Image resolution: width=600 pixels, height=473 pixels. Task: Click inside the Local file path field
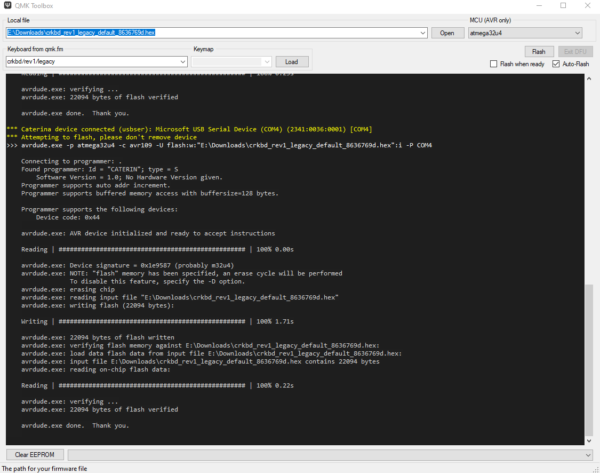coord(200,33)
